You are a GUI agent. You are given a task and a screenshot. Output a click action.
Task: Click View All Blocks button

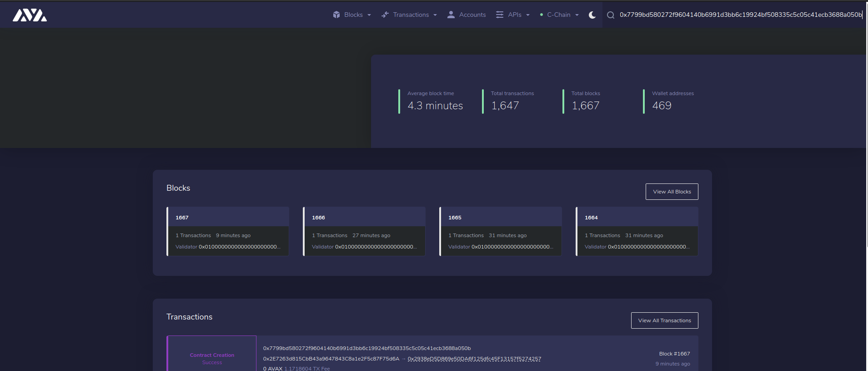point(672,192)
